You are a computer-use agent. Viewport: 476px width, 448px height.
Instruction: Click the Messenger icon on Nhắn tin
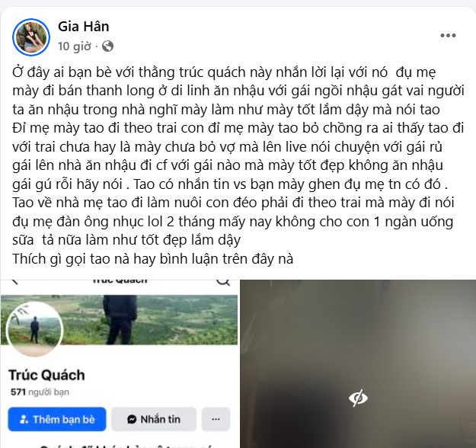(x=132, y=420)
